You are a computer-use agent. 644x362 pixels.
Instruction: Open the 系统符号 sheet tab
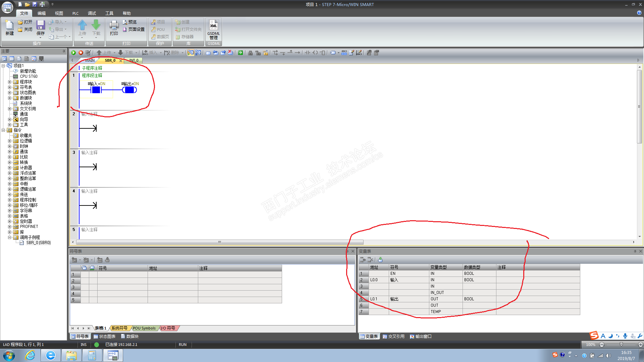point(119,328)
